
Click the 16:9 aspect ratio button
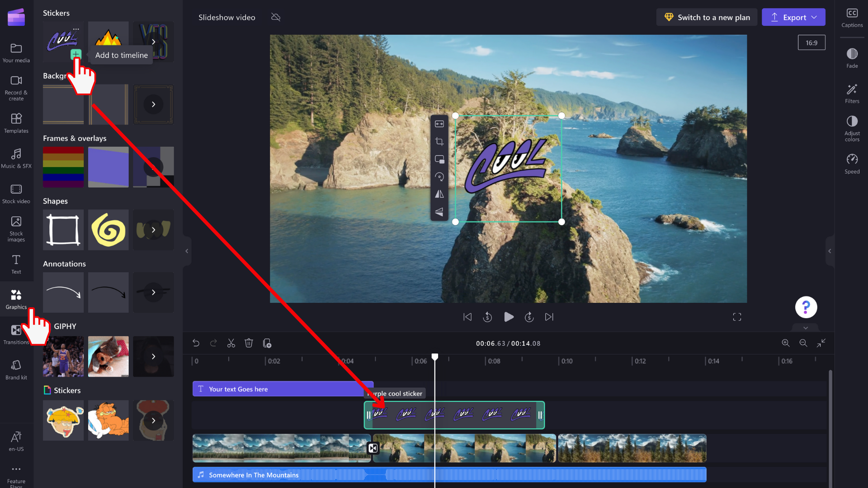pos(811,43)
